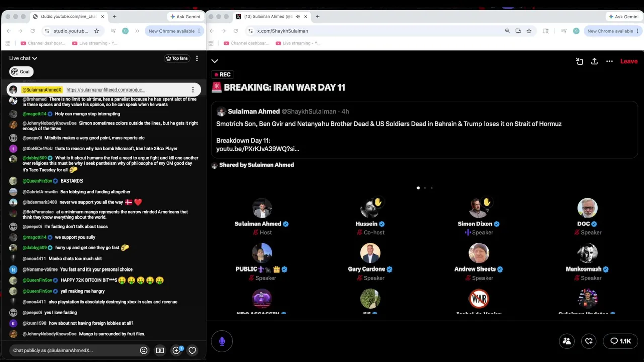View site info icon for x.com URL
This screenshot has height=362, width=644.
(x=250, y=31)
